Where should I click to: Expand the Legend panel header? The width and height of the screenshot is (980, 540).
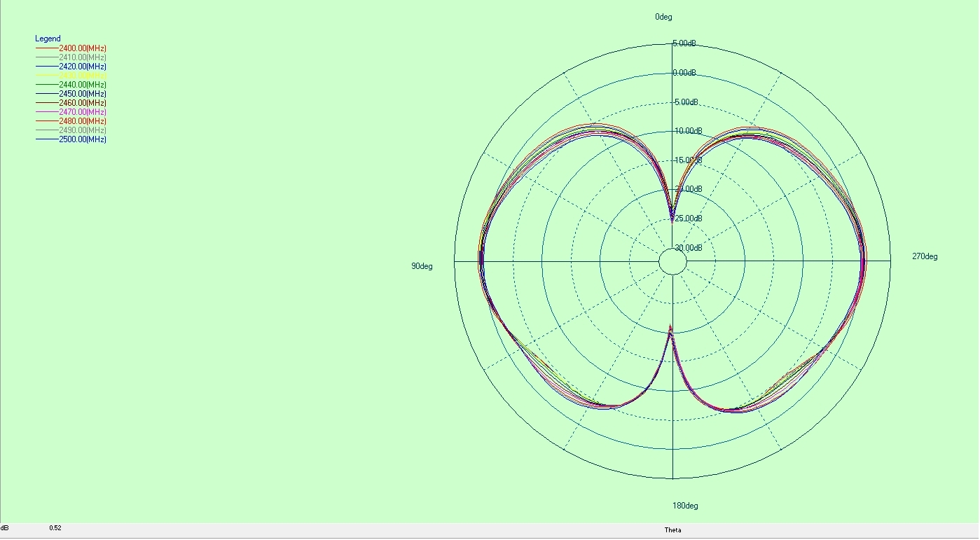pos(47,39)
